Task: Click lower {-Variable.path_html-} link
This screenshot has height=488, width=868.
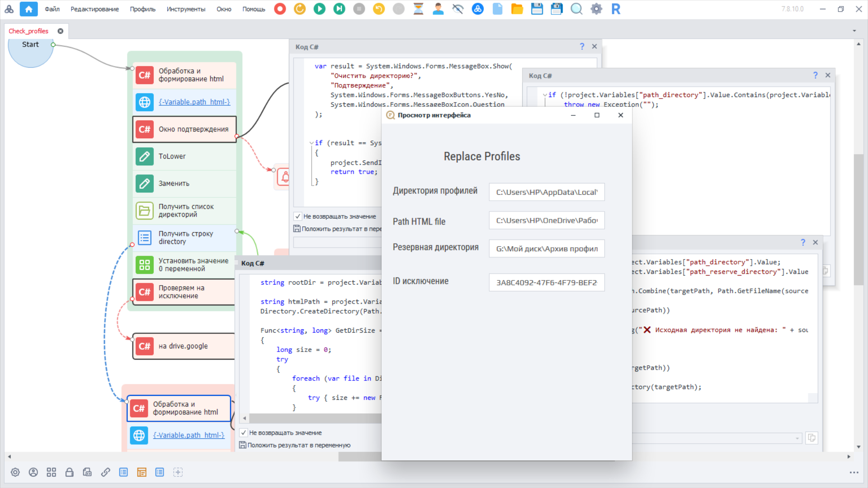Action: pyautogui.click(x=189, y=435)
